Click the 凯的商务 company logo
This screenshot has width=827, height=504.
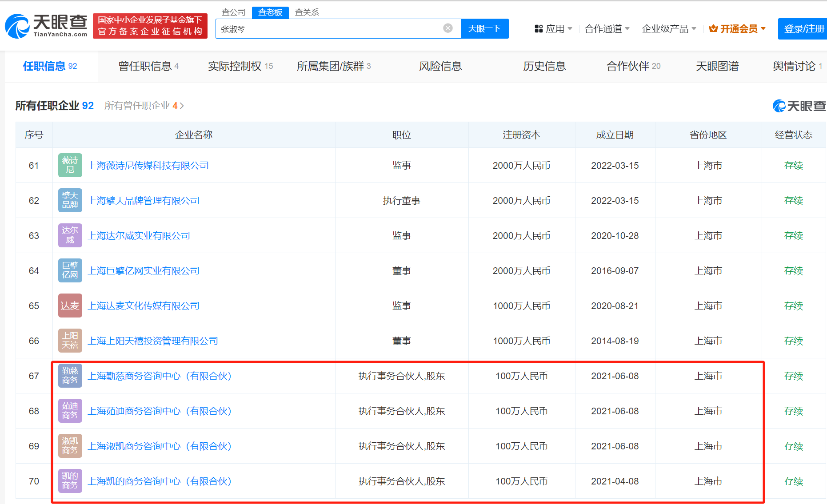click(70, 481)
